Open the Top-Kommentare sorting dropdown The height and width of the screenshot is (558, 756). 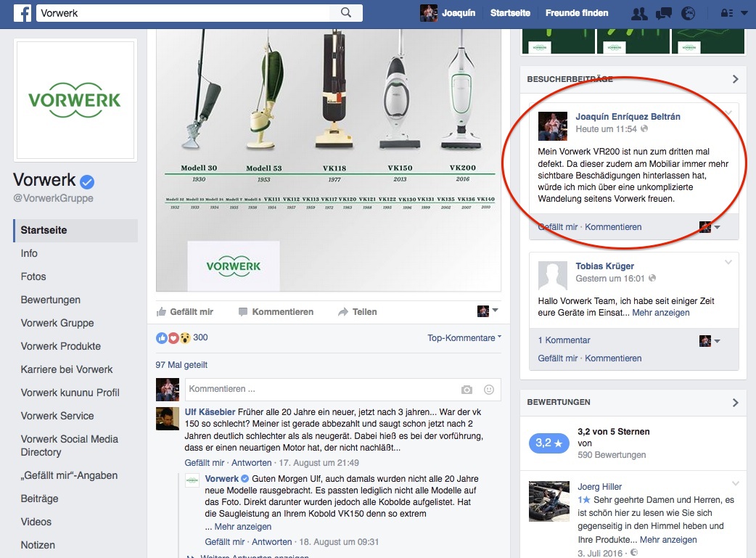464,338
